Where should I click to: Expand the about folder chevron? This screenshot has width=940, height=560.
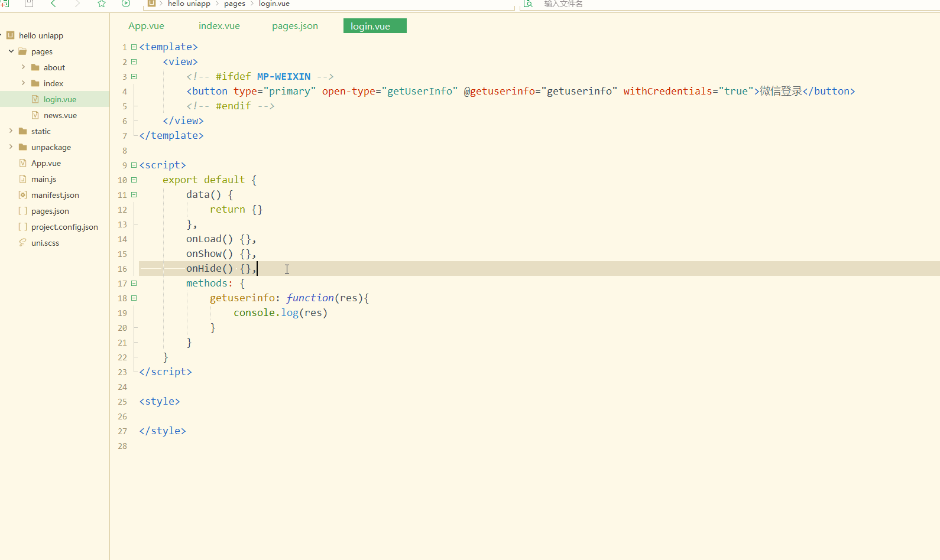pyautogui.click(x=23, y=67)
